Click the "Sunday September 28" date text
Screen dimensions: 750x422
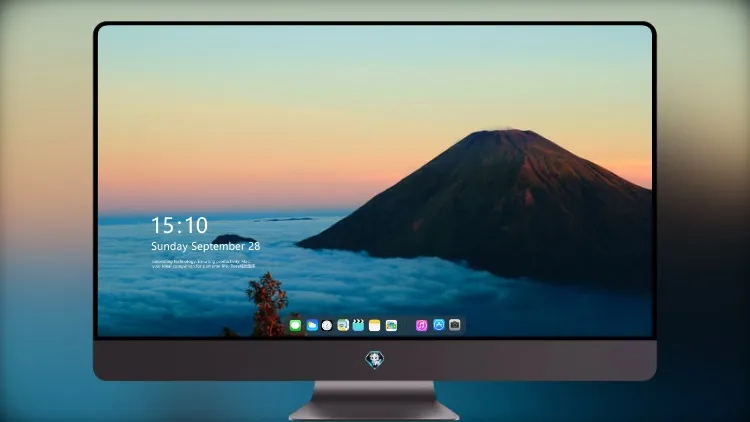click(x=206, y=246)
